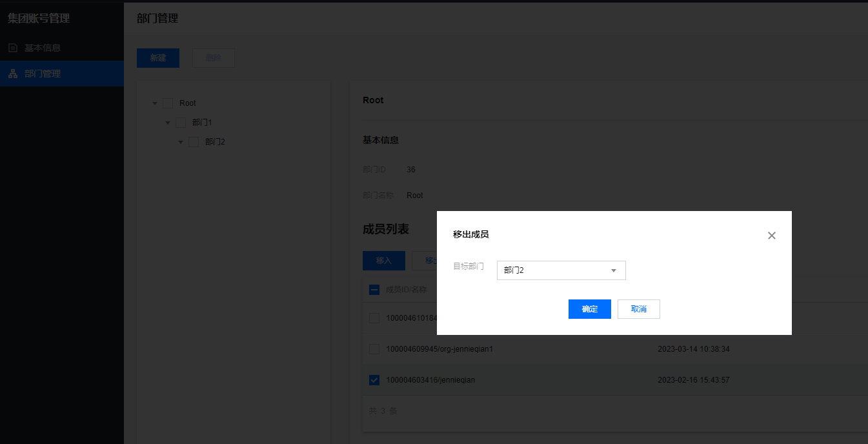Toggle the select-all checkbox beside 成员ID/名称

(374, 290)
